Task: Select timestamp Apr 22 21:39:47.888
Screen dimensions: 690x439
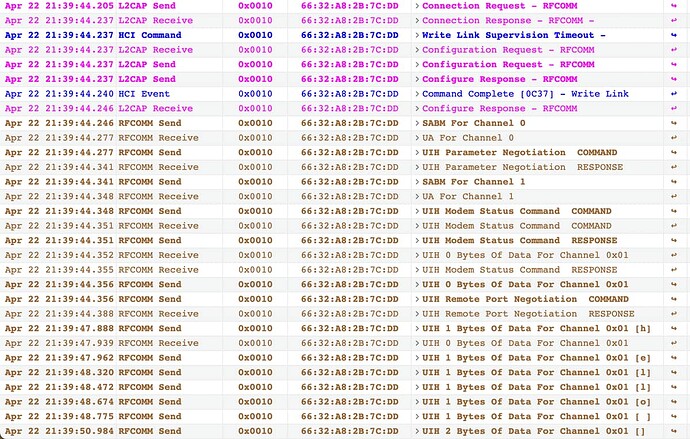Action: coord(59,328)
